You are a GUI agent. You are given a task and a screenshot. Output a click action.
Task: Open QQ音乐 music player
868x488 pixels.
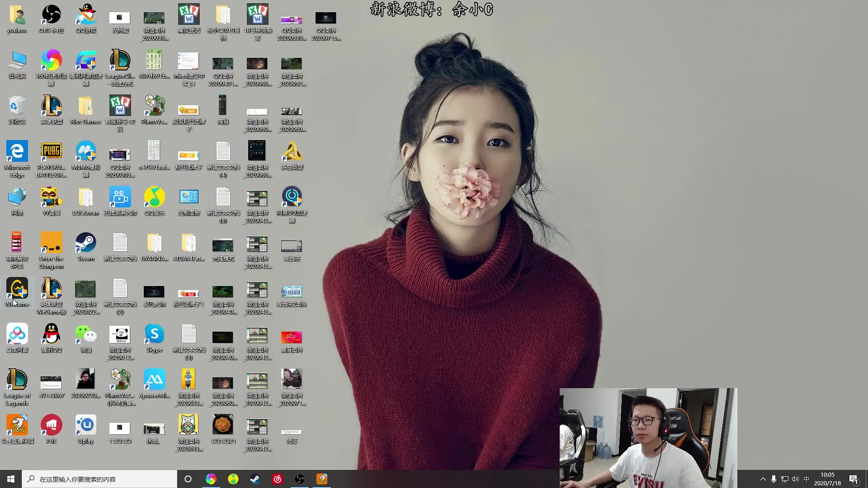(x=154, y=197)
